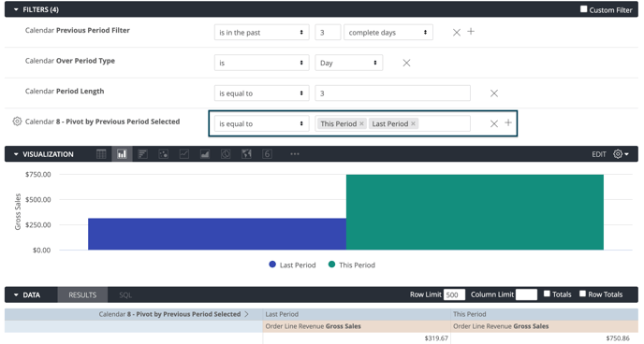
Task: Toggle This Period series in legend
Action: point(352,265)
